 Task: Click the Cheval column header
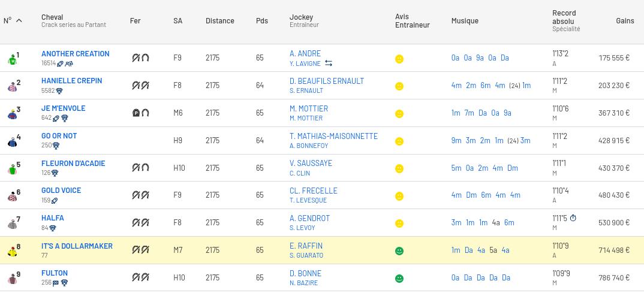52,17
